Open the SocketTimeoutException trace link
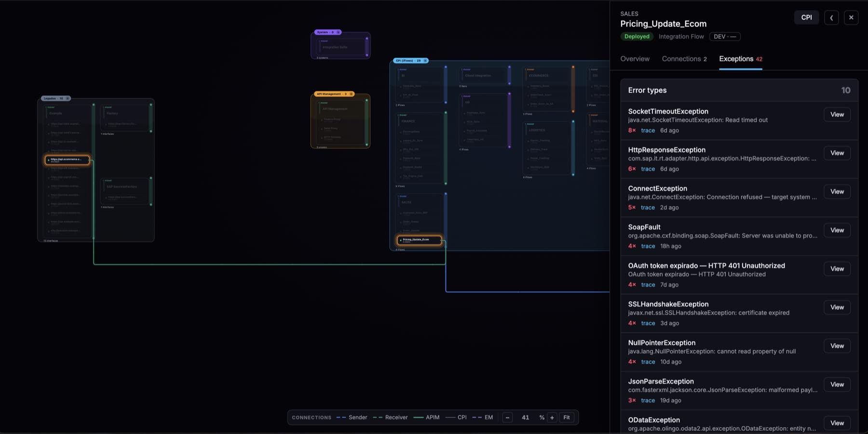Image resolution: width=868 pixels, height=434 pixels. click(x=648, y=131)
